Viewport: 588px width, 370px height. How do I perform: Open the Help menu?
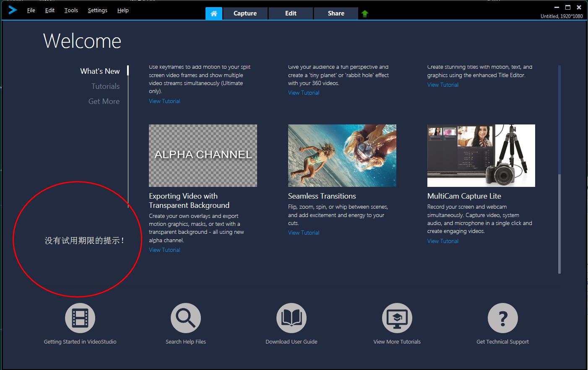tap(123, 10)
